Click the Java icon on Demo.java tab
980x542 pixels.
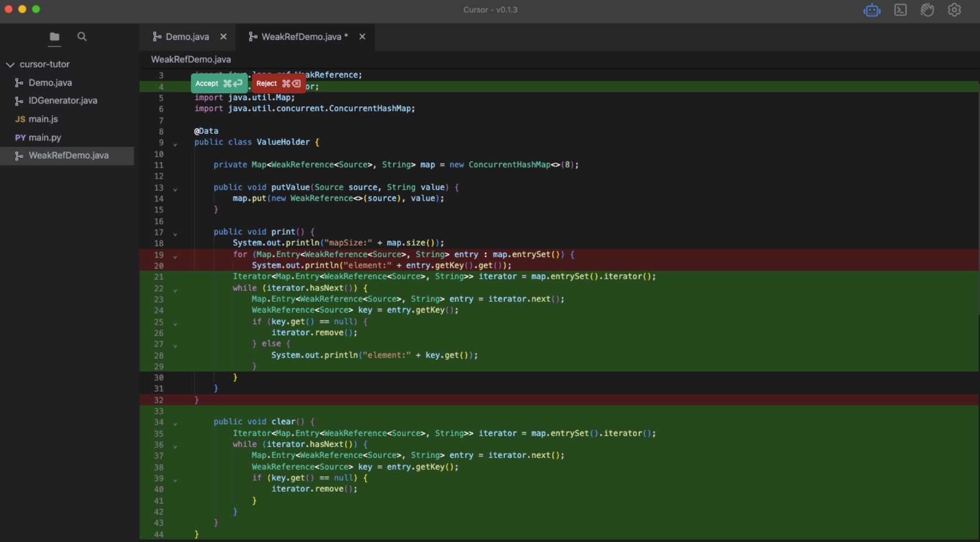coord(157,37)
